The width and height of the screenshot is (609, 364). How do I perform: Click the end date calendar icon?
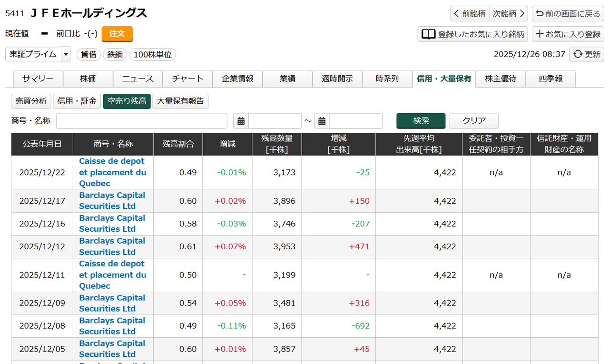322,121
